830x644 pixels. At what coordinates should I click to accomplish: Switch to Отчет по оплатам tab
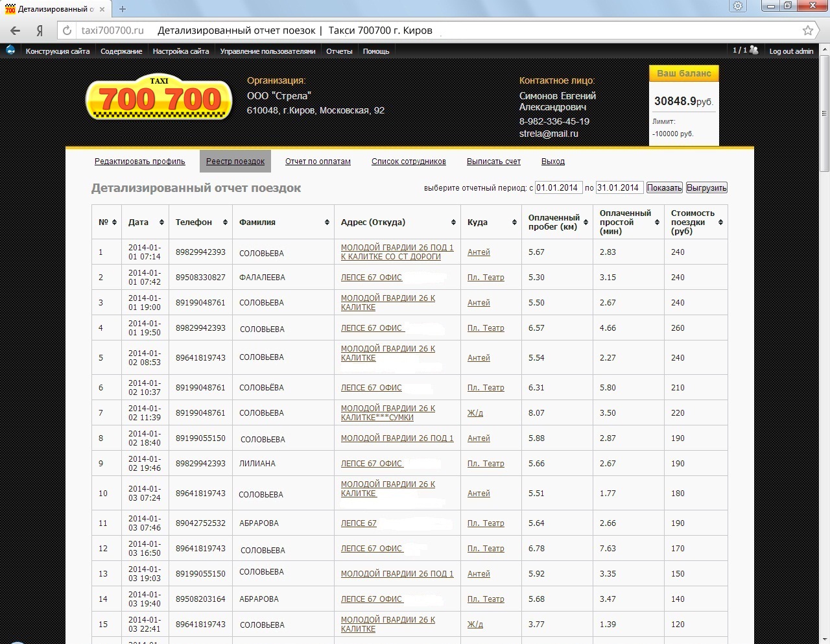(318, 161)
